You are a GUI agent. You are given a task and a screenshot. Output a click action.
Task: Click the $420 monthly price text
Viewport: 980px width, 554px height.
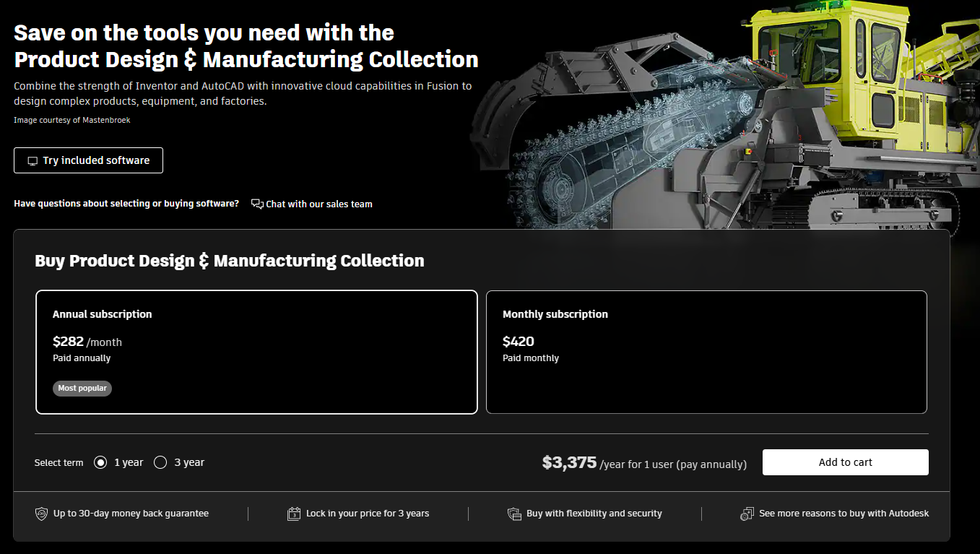coord(519,342)
